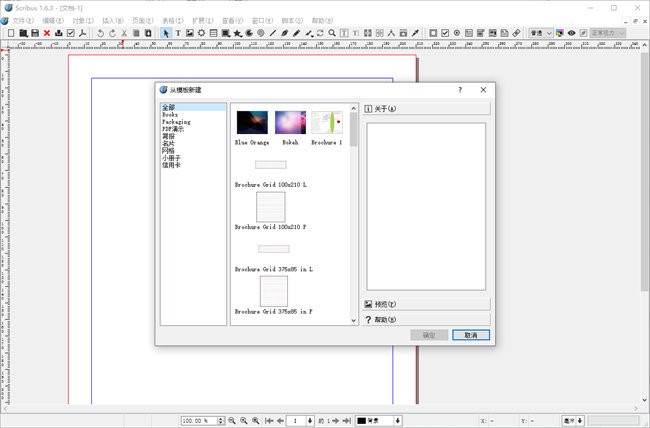
Task: Select the Text Frame tool
Action: [178, 33]
